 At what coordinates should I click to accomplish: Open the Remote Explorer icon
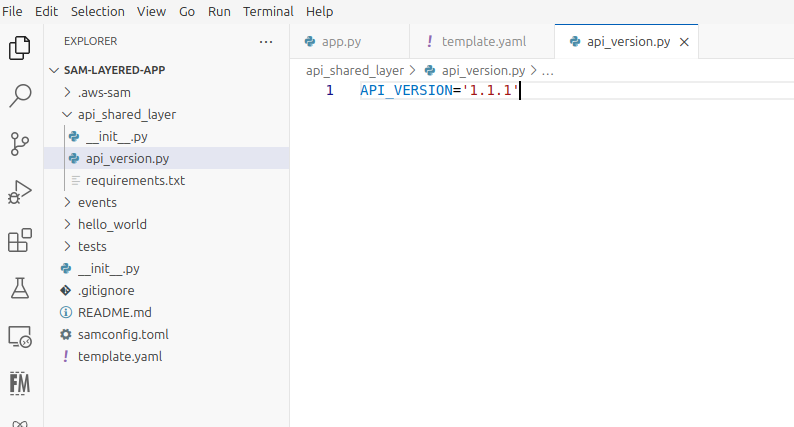coord(20,336)
